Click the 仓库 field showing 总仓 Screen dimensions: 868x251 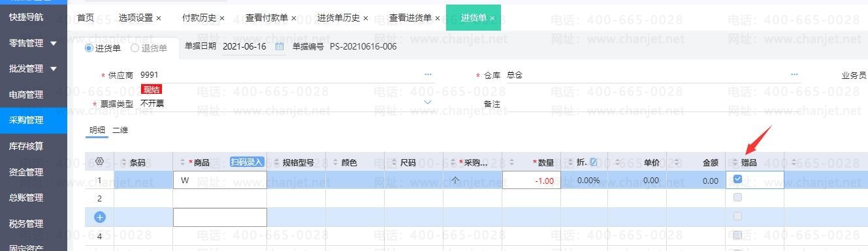tap(653, 75)
